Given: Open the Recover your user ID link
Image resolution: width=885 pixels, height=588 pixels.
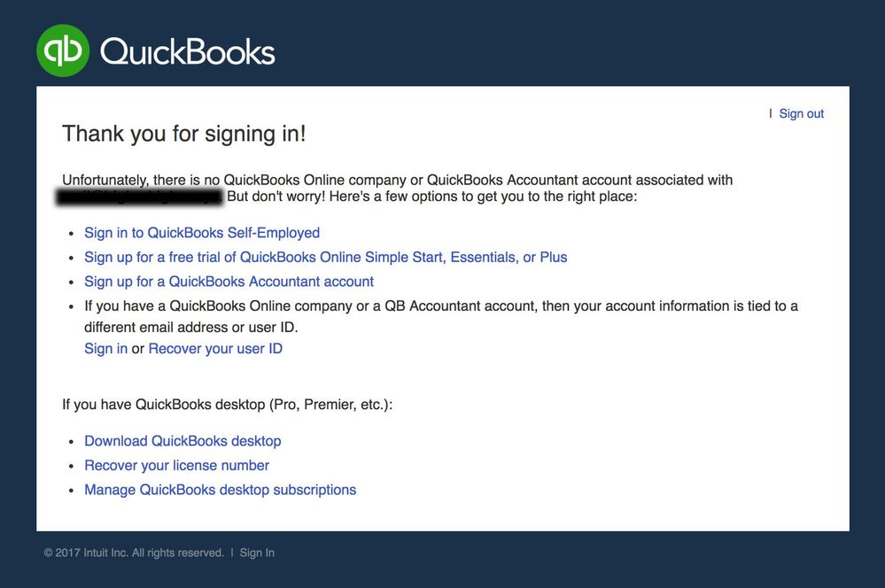Looking at the screenshot, I should (x=215, y=348).
